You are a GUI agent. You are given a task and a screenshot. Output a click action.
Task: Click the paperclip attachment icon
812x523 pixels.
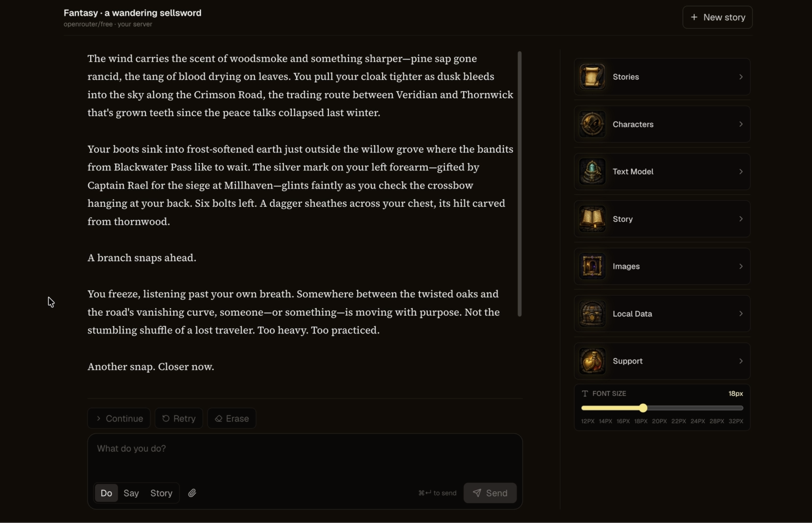click(x=192, y=493)
